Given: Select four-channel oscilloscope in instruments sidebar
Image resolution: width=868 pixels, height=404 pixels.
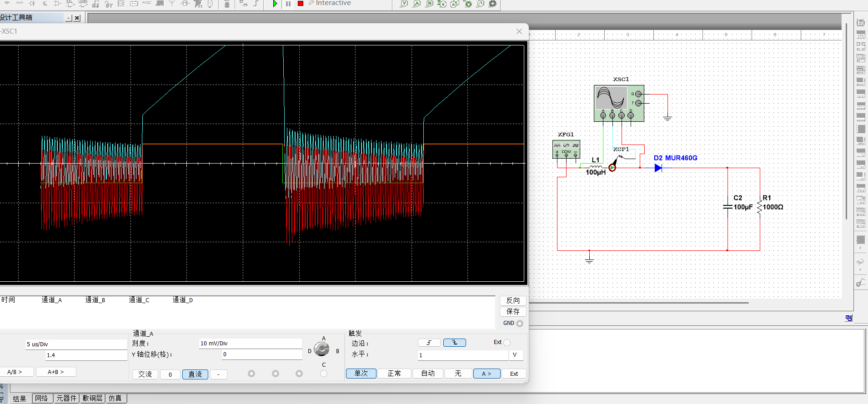Looking at the screenshot, I should pyautogui.click(x=861, y=70).
